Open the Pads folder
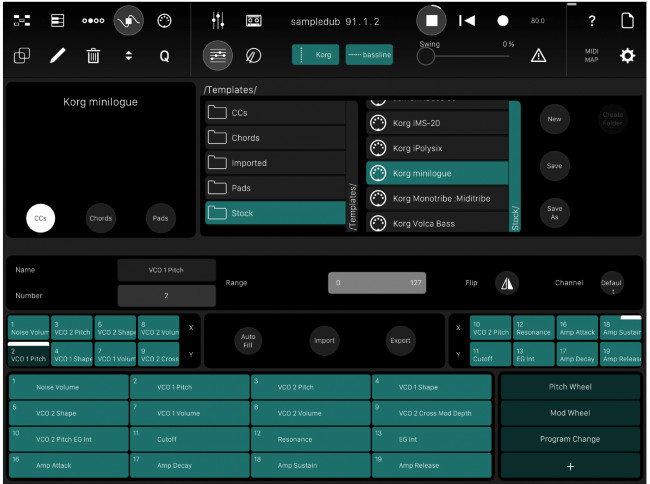Screen dimensions: 650x484 click(275, 188)
